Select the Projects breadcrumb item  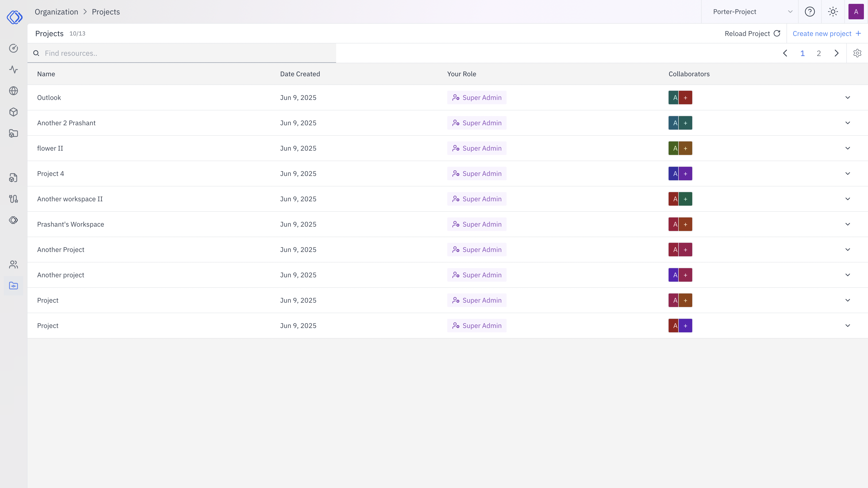pyautogui.click(x=106, y=12)
